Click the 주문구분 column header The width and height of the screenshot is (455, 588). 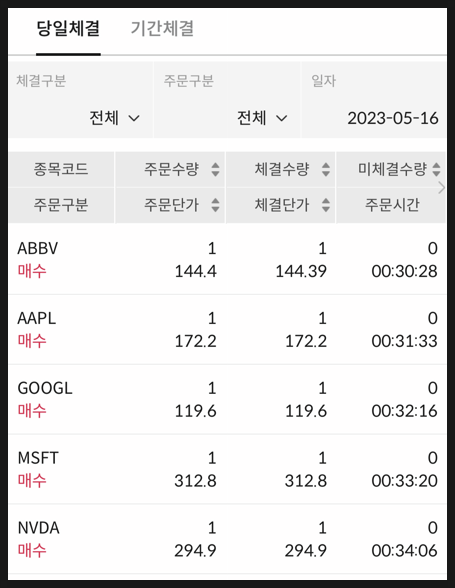(61, 205)
